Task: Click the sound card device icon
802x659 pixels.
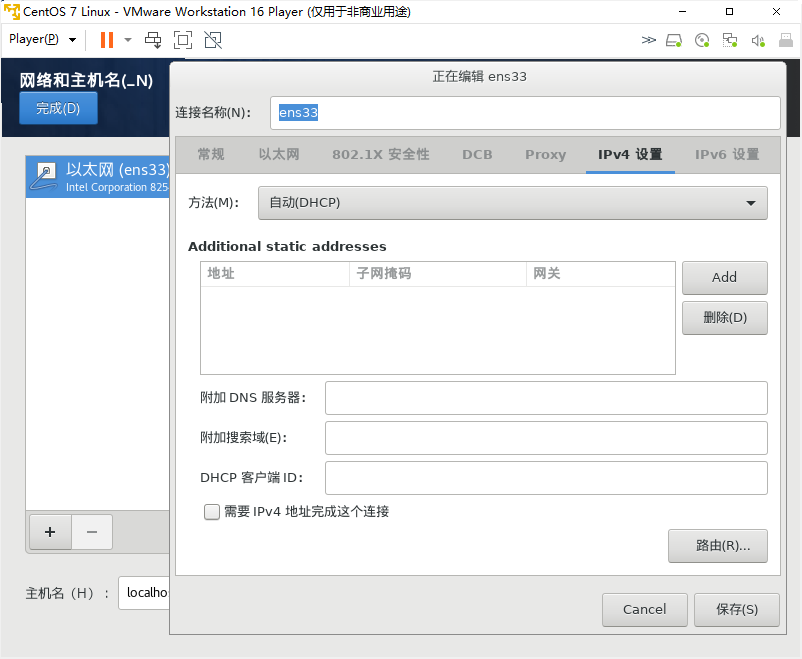Action: coord(758,40)
